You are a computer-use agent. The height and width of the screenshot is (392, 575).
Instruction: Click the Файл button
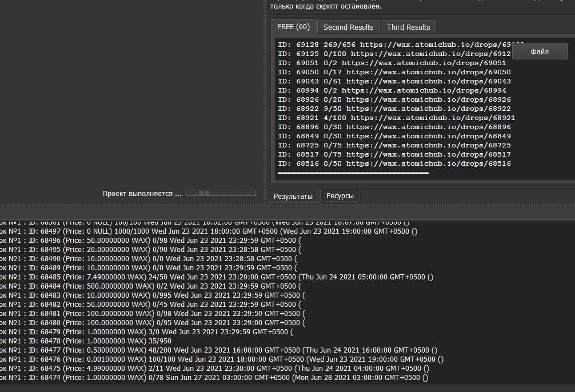[540, 51]
